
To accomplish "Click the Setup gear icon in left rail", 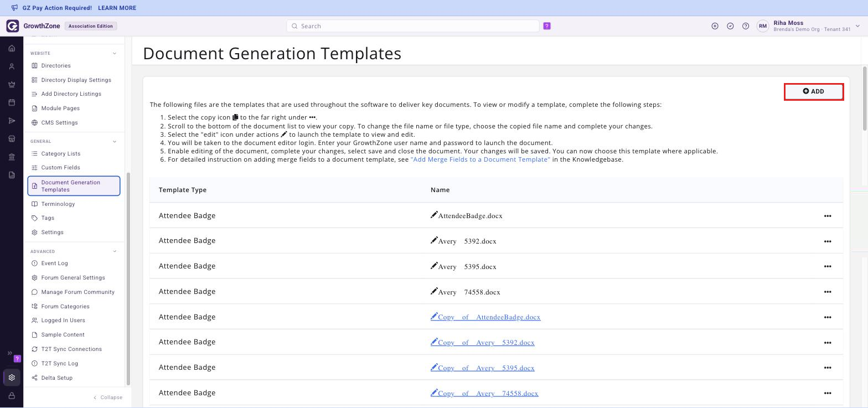I will [12, 378].
